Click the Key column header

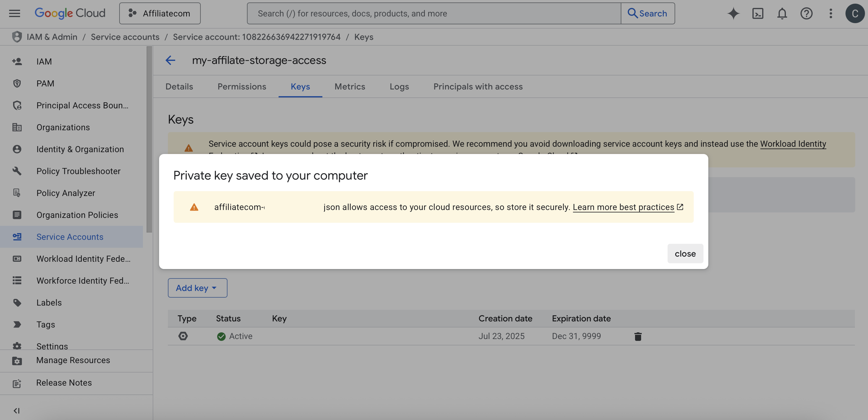coord(279,319)
